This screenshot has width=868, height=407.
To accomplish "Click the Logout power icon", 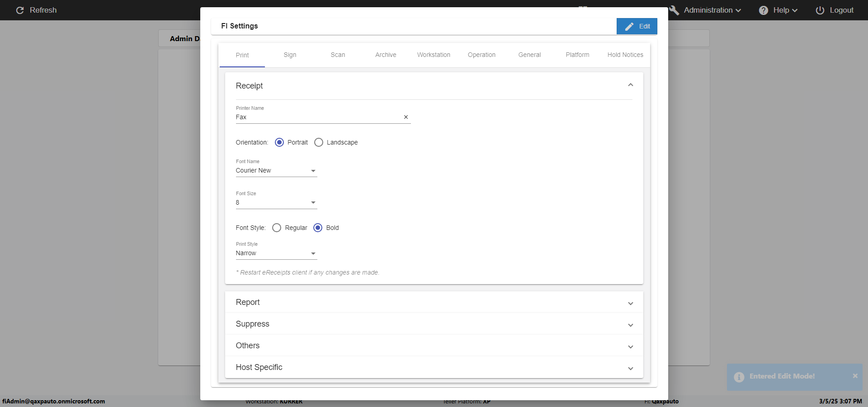I will [820, 10].
